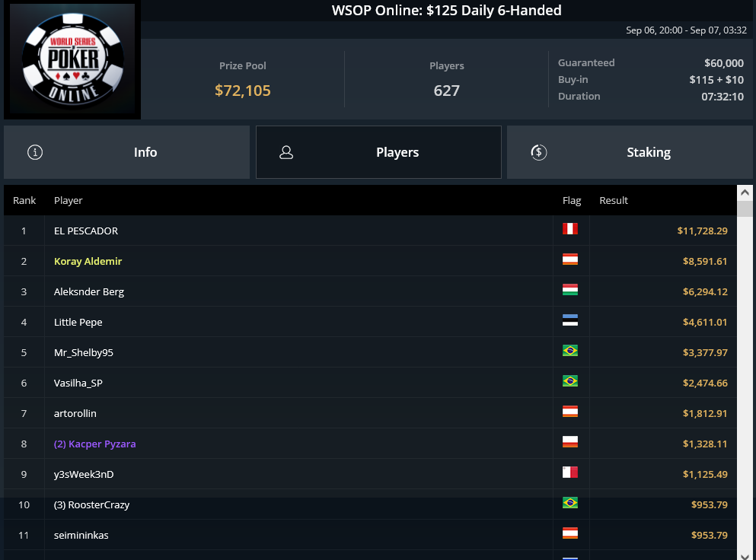756x560 pixels.
Task: Click the scrollbar down arrow
Action: point(745,555)
